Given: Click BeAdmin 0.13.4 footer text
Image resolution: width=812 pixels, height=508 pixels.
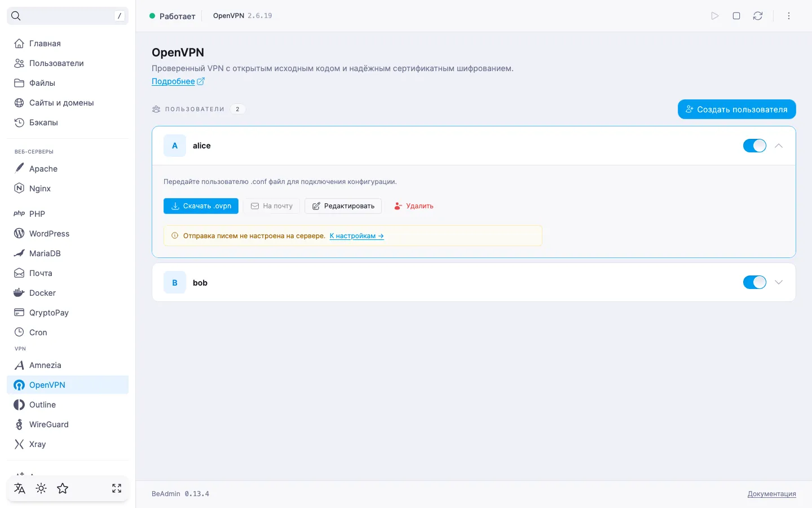Looking at the screenshot, I should point(180,494).
